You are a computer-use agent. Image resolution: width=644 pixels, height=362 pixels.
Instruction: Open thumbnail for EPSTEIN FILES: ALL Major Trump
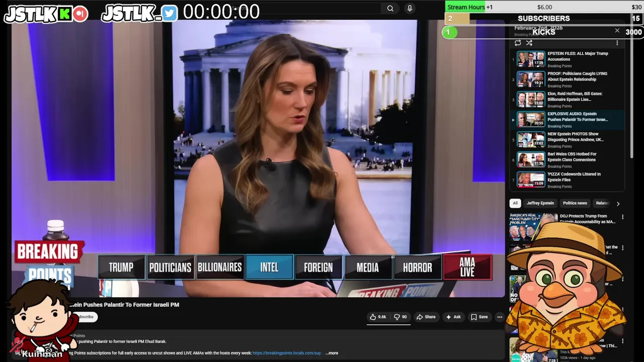pos(531,59)
